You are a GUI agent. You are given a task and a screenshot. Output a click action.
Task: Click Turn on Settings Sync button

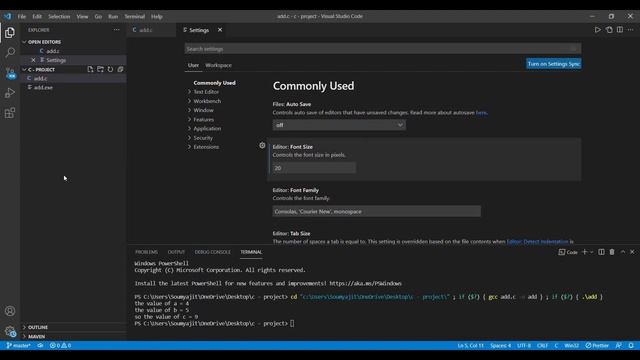click(x=554, y=64)
